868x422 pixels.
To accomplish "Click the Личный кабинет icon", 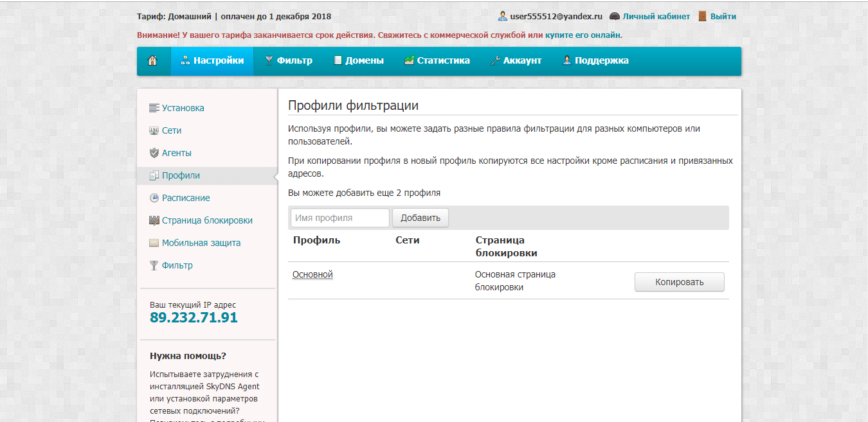I will (615, 17).
